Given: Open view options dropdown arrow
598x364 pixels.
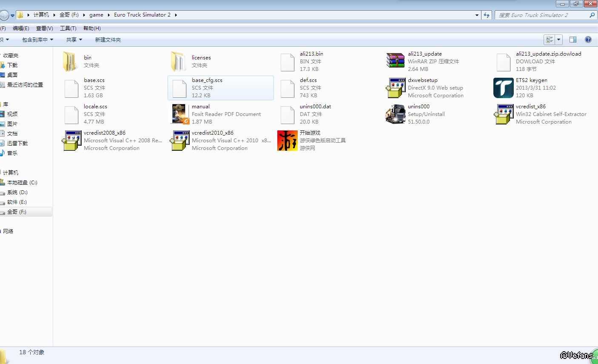Looking at the screenshot, I should [559, 40].
